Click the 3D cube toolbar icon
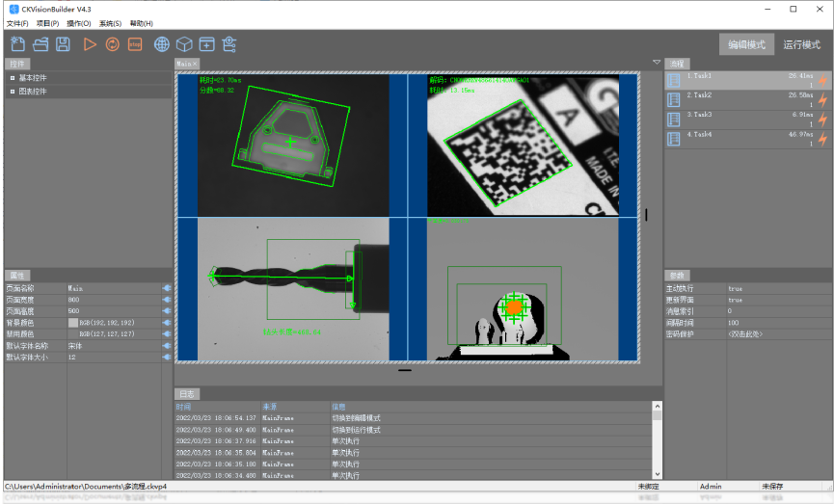 point(184,44)
